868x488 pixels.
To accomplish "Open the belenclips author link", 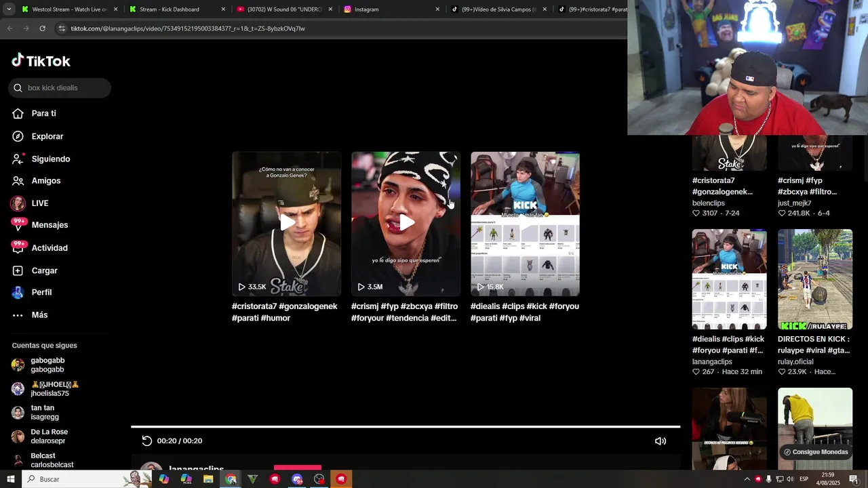I will tap(708, 203).
